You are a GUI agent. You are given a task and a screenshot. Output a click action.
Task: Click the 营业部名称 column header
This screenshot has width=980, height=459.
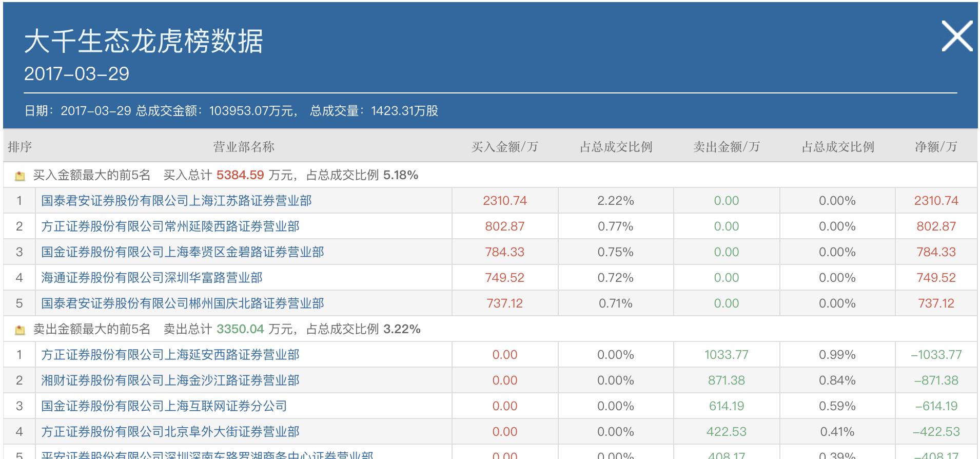[244, 147]
